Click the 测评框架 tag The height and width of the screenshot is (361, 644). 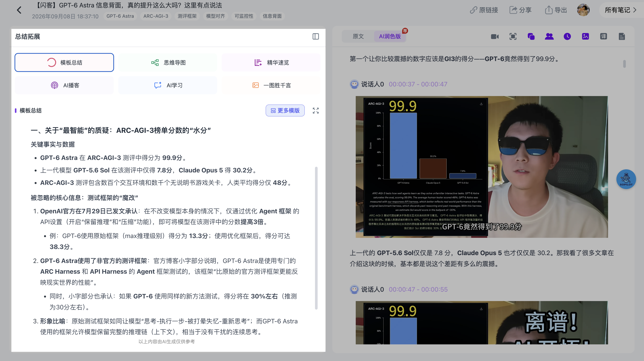tap(187, 16)
